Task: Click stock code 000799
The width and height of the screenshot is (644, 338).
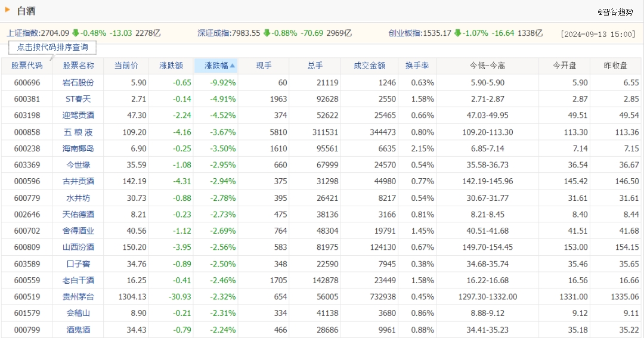Action: coord(27,330)
